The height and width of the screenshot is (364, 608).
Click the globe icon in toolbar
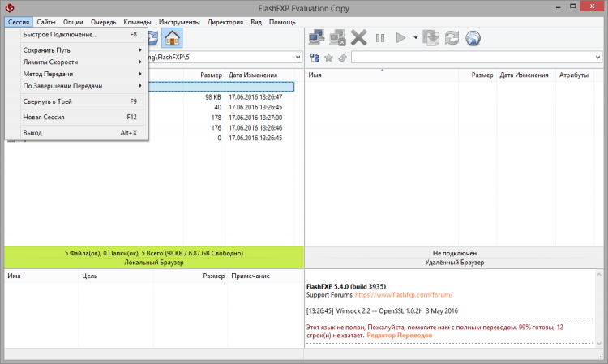[x=473, y=38]
